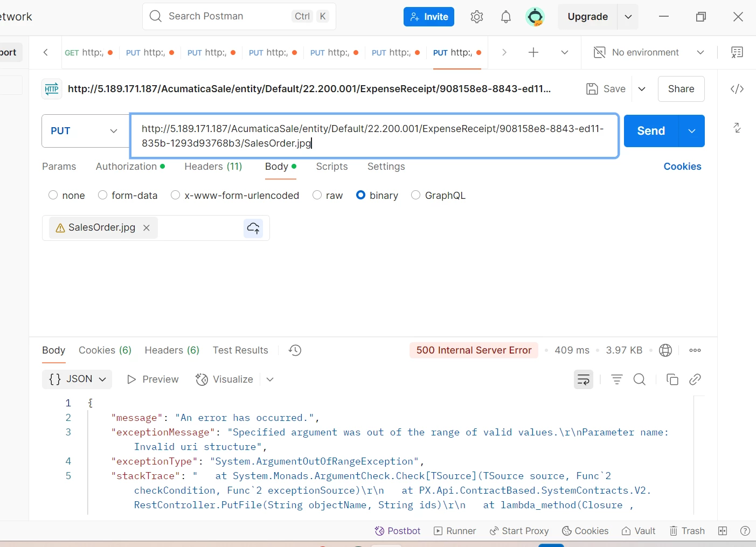Remove the SalesOrder.jpg file
This screenshot has height=547, width=756.
point(146,228)
